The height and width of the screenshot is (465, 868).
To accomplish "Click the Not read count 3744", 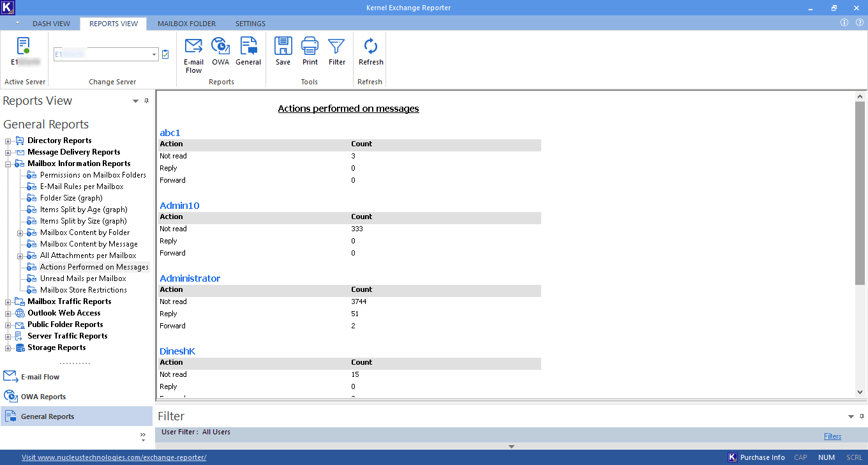I will pos(359,301).
